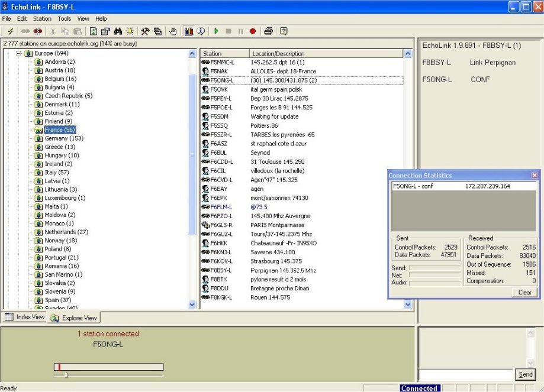The image size is (544, 392).
Task: Click F5ONG-L - conf entry in statistics
Action: coord(463,186)
